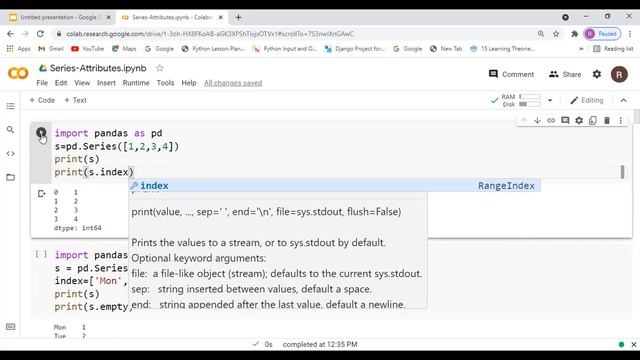This screenshot has height=360, width=640.
Task: Click the RAM usage bar
Action: tap(530, 96)
